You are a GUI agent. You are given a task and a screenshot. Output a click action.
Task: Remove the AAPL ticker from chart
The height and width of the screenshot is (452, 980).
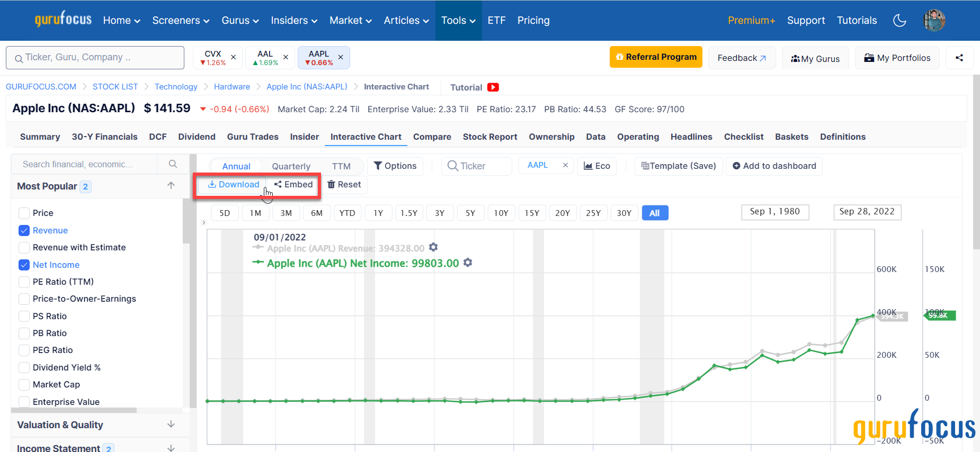click(565, 165)
